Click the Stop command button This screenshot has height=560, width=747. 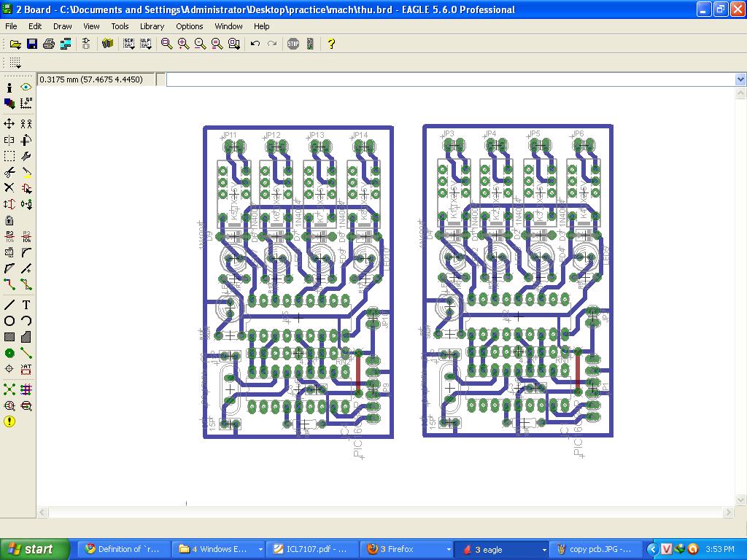293,44
